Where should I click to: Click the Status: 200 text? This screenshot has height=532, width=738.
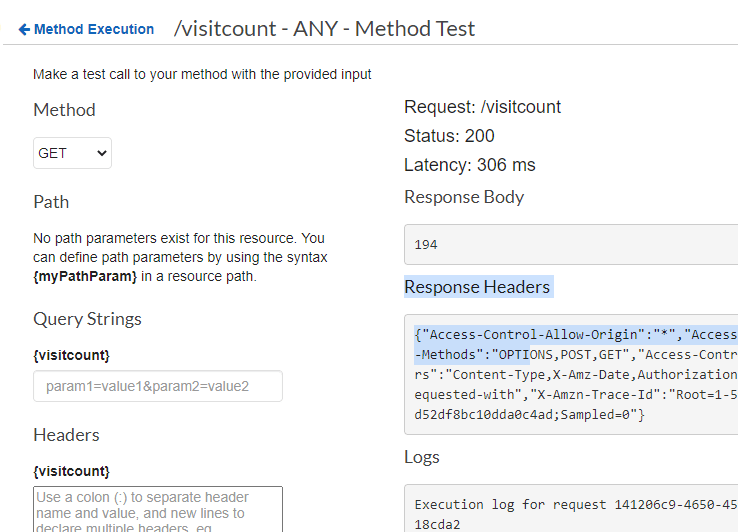(449, 136)
